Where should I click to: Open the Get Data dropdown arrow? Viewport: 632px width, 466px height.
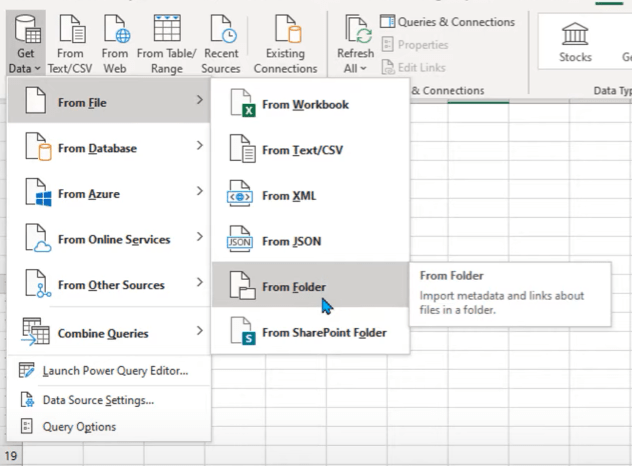37,69
